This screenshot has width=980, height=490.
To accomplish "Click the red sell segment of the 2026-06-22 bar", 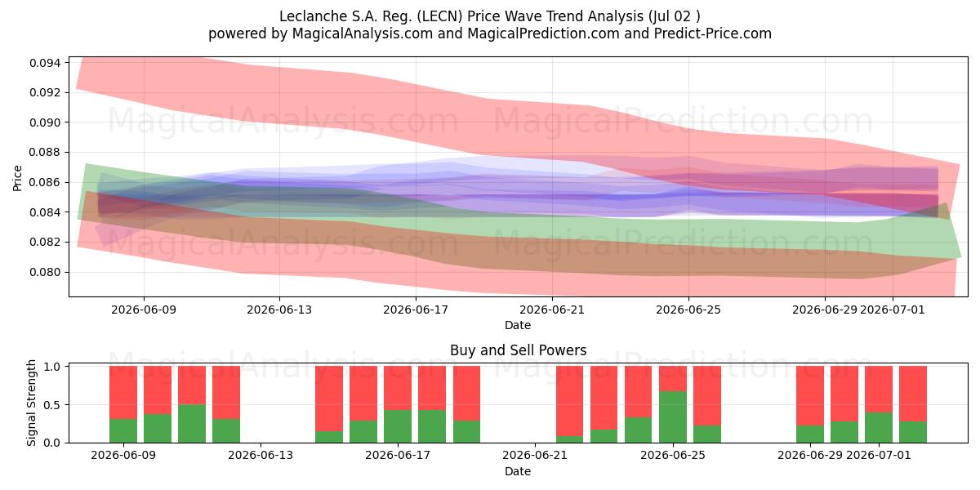I will pos(570,401).
